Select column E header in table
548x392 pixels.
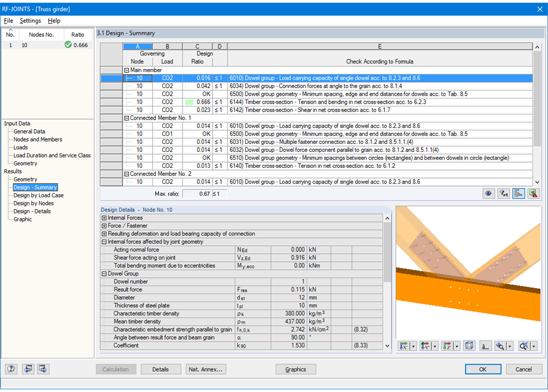[x=380, y=47]
